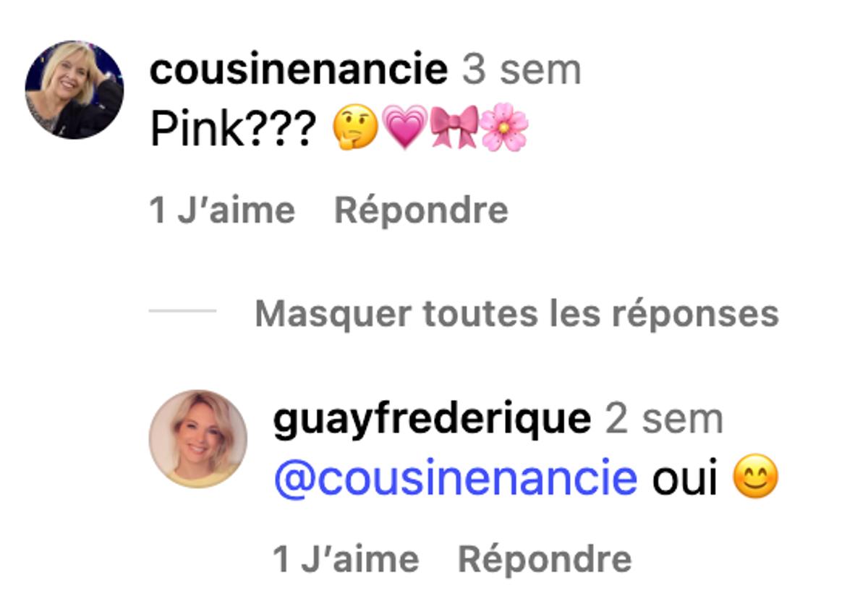
Task: Reply to cousinenancie's Pink comment
Action: pyautogui.click(x=421, y=211)
